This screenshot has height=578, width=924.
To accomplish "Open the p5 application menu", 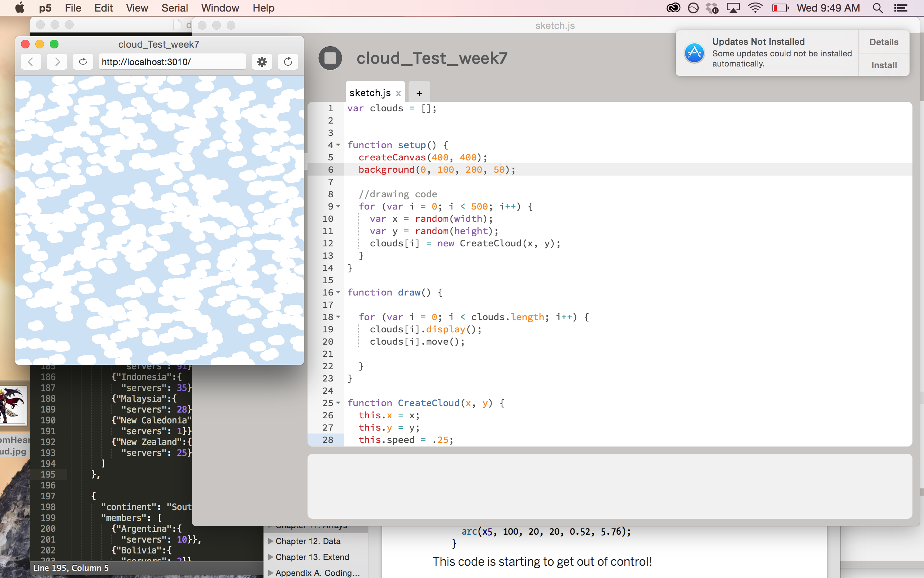I will coord(45,8).
